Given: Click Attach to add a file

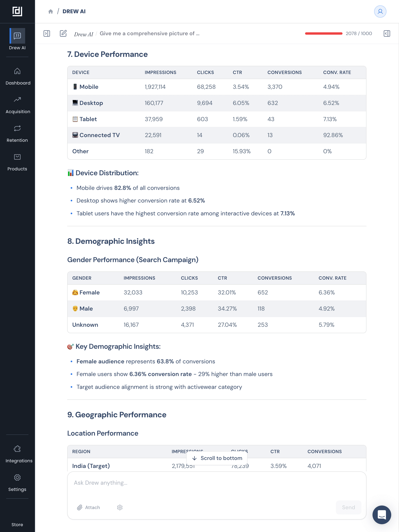Looking at the screenshot, I should pos(89,507).
